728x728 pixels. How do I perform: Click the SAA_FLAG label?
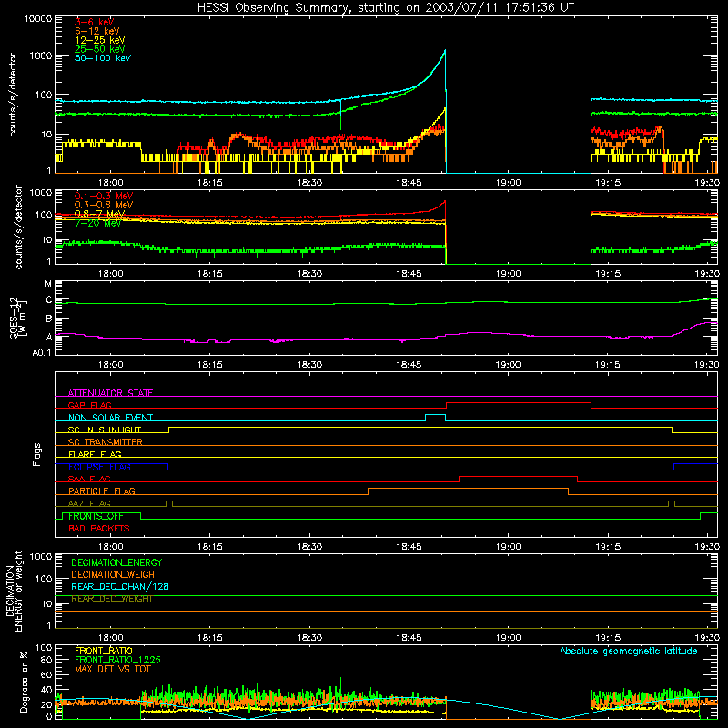[x=89, y=479]
